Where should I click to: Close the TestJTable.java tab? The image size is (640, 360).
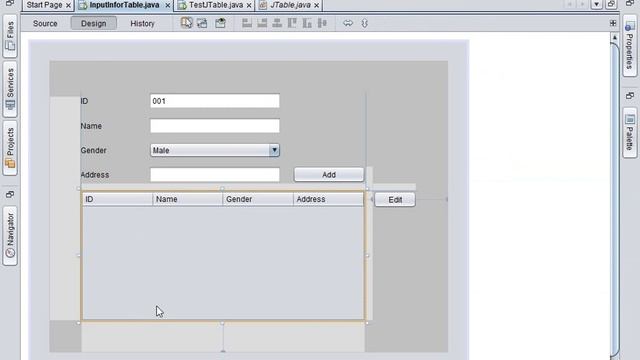pyautogui.click(x=249, y=5)
